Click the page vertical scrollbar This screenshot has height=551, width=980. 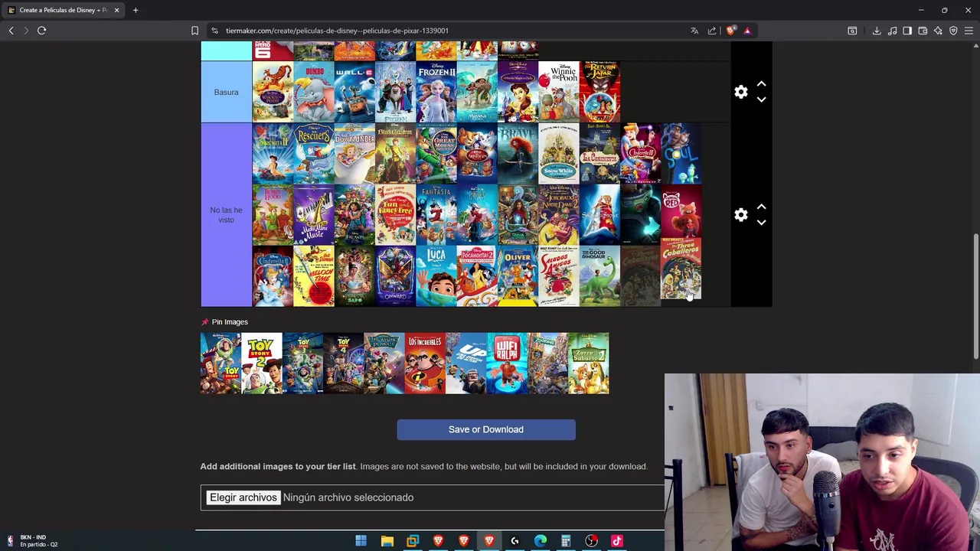click(975, 295)
